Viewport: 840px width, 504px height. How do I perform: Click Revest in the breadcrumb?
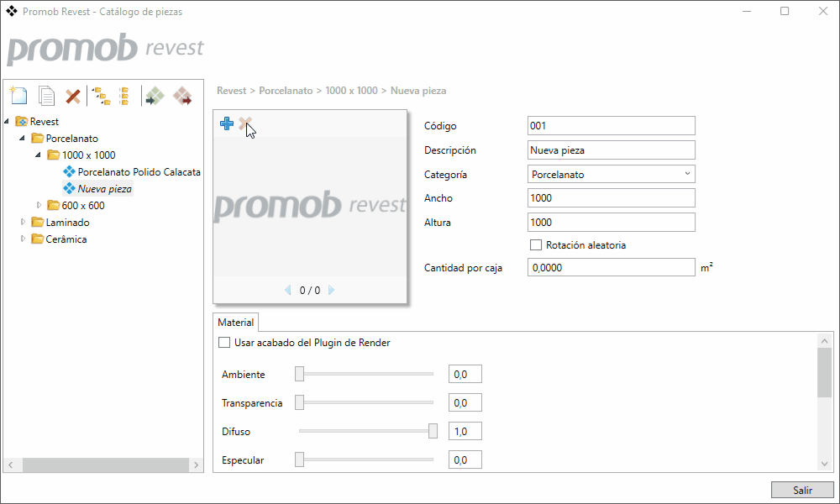pyautogui.click(x=232, y=91)
